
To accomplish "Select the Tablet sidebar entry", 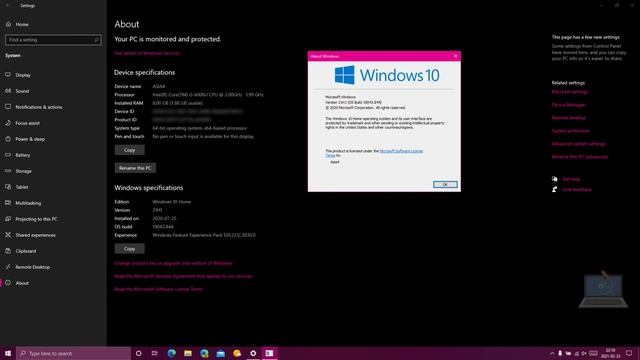I will [22, 187].
